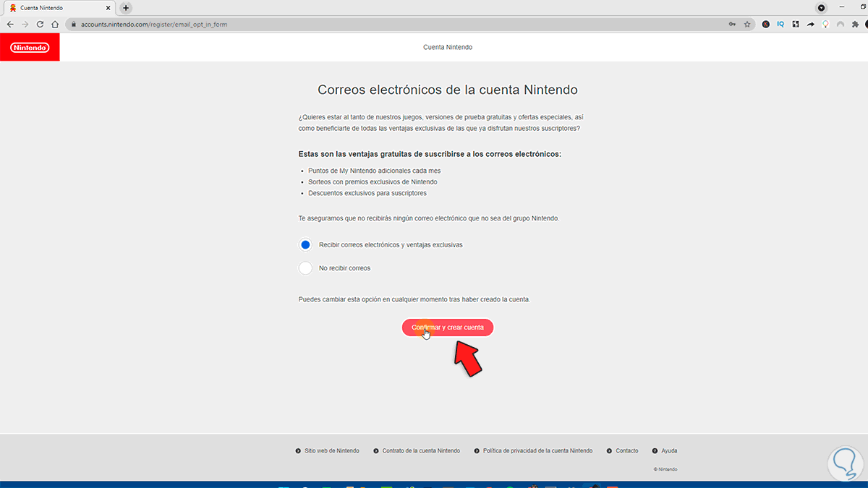Screen dimensions: 868x488
Task: Click 'Puntos de My Nintendo adicionales cada mes'
Action: coord(374,171)
